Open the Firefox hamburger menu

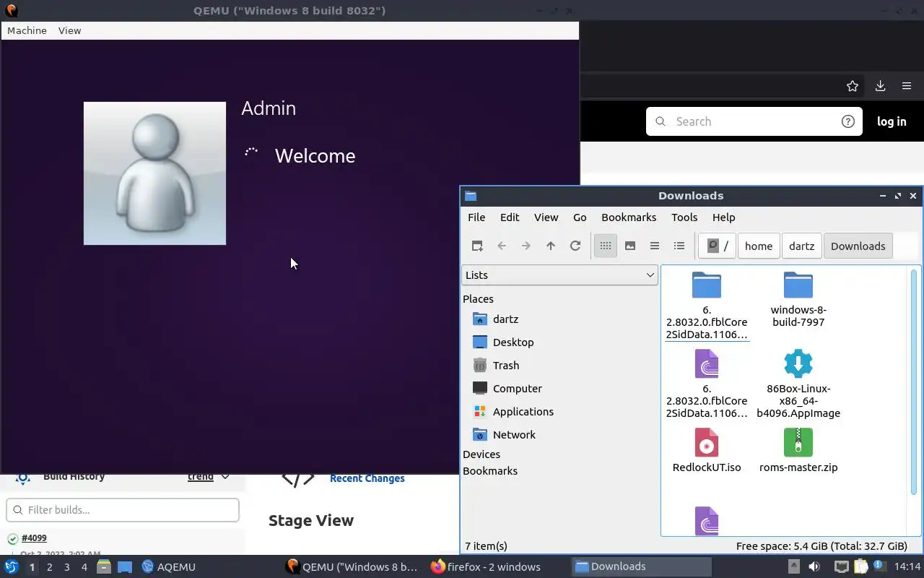point(907,86)
